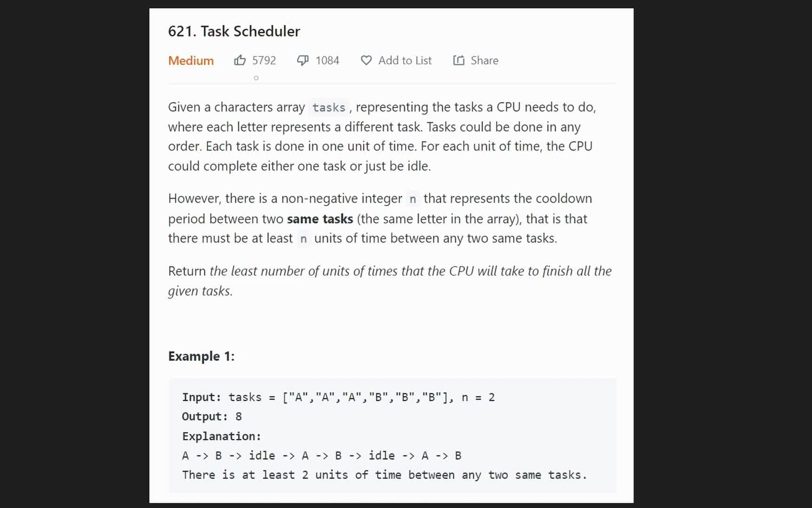Expand Example 1 details

tap(202, 356)
